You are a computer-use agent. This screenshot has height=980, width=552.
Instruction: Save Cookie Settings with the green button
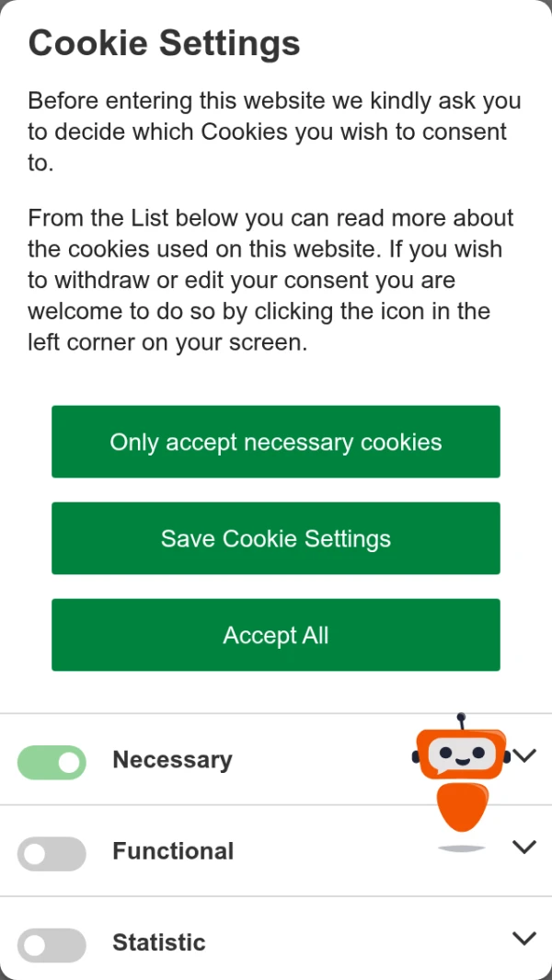(276, 538)
